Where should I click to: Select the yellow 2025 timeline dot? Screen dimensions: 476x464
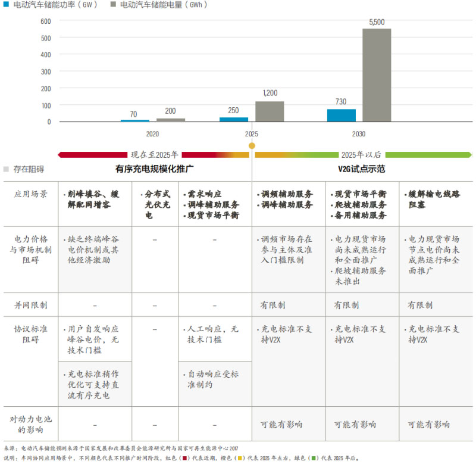[252, 145]
